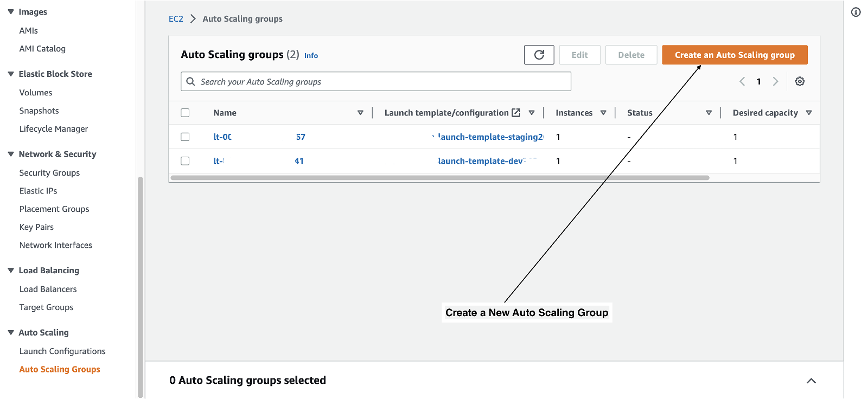The width and height of the screenshot is (868, 399).
Task: Open table preferences gear icon
Action: (x=800, y=81)
